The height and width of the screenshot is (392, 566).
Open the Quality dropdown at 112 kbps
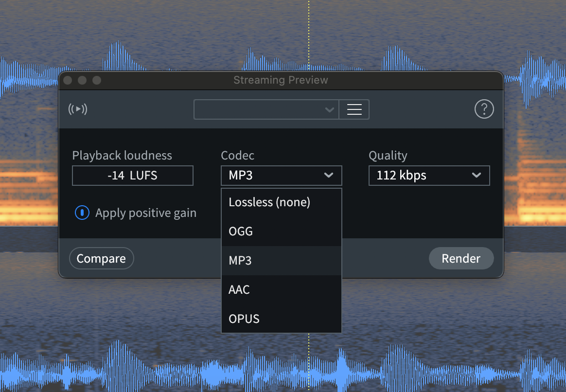click(429, 176)
